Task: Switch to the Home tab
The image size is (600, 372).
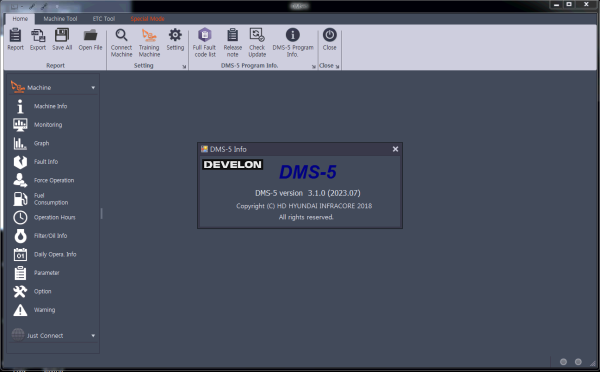Action: pyautogui.click(x=20, y=19)
